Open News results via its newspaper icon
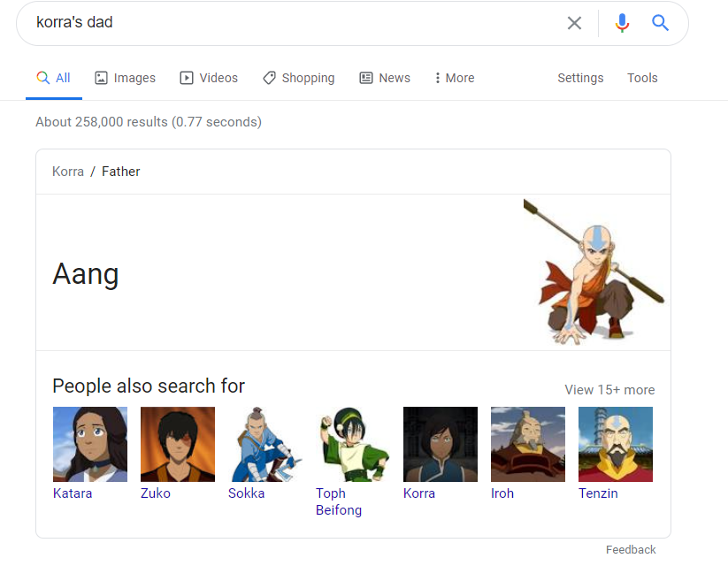 point(365,78)
